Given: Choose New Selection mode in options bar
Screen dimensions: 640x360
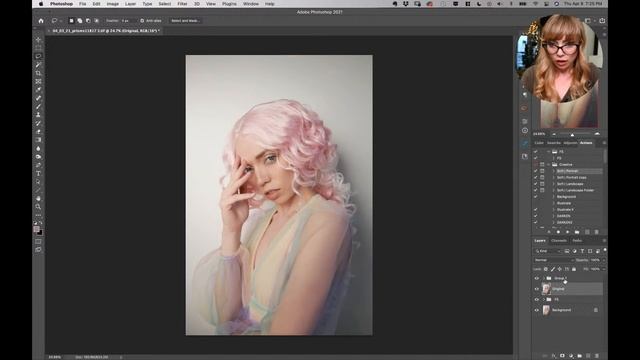Looking at the screenshot, I should click(71, 20).
